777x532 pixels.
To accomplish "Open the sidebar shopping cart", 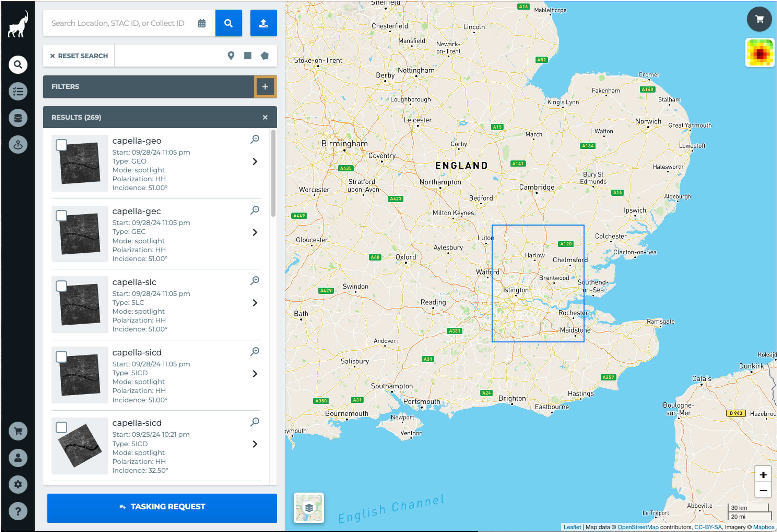I will coord(18,431).
